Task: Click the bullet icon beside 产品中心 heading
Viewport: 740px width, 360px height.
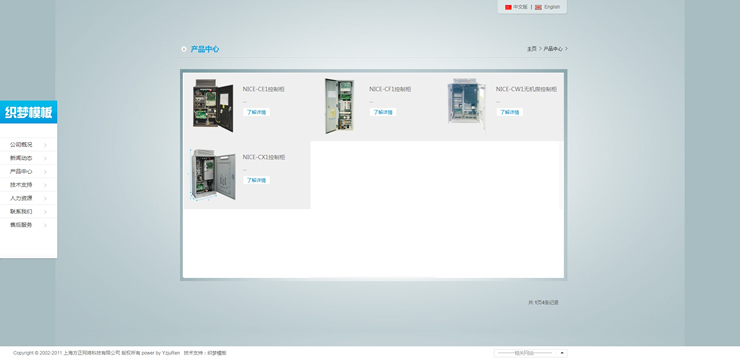Action: [184, 49]
